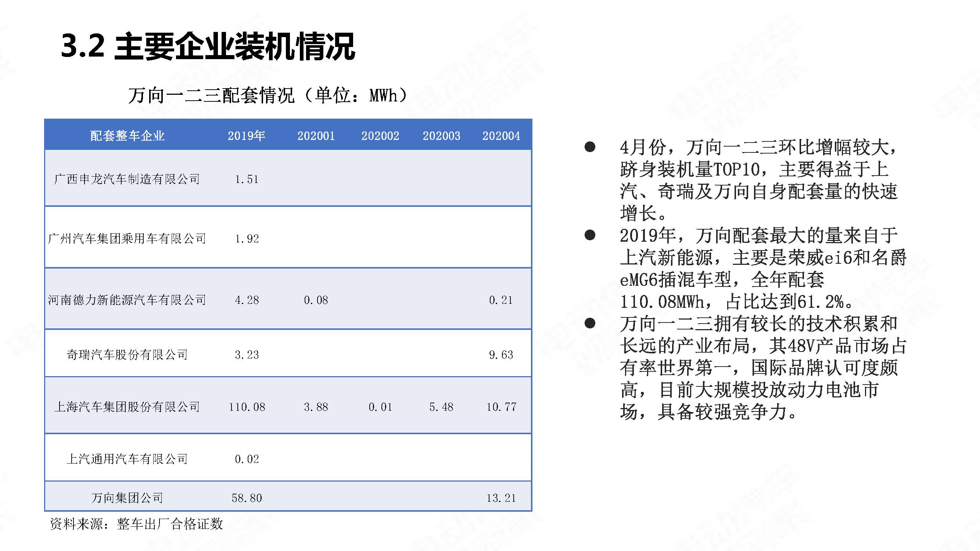This screenshot has height=551, width=980.
Task: Click the line 跻身装机量TOP10，主要得益于上
Action: 754,169
